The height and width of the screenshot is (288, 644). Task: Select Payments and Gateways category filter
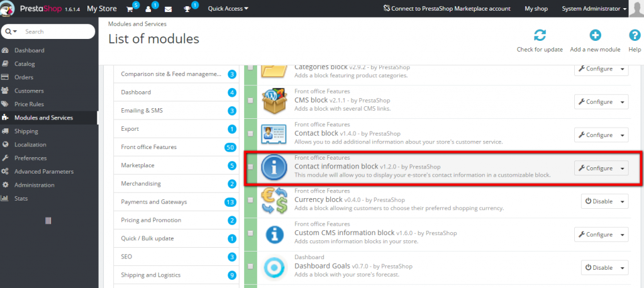[177, 202]
